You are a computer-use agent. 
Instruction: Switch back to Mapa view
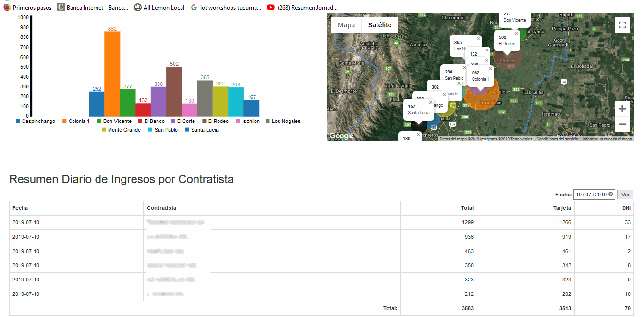[346, 24]
